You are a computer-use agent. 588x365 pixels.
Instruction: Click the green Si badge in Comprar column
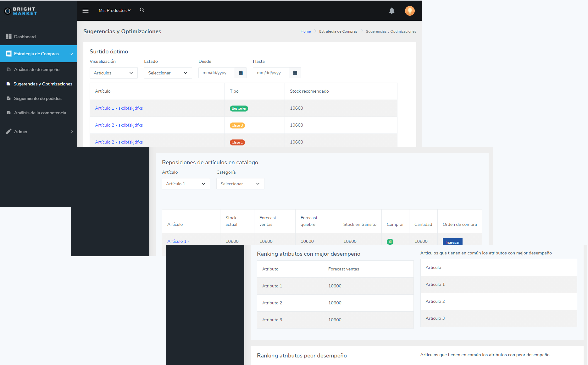click(390, 242)
